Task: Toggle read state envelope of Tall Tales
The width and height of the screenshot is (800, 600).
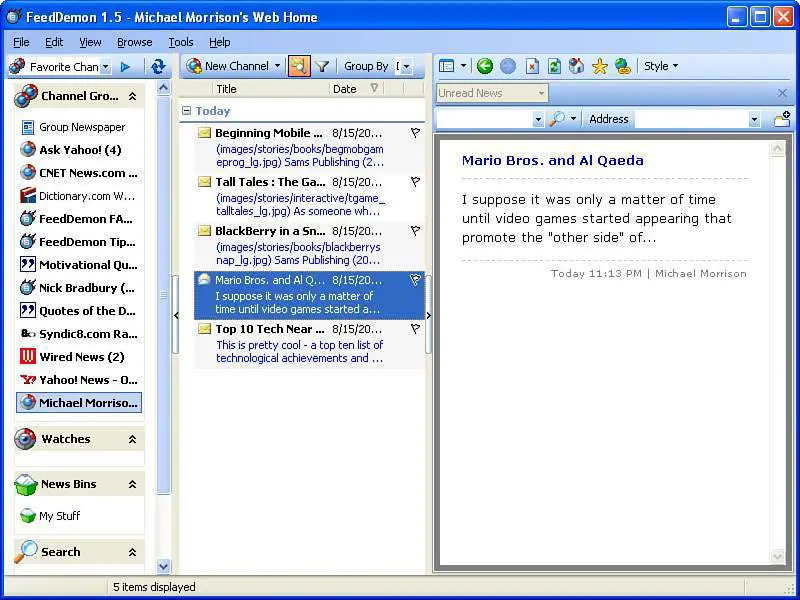Action: coord(204,182)
